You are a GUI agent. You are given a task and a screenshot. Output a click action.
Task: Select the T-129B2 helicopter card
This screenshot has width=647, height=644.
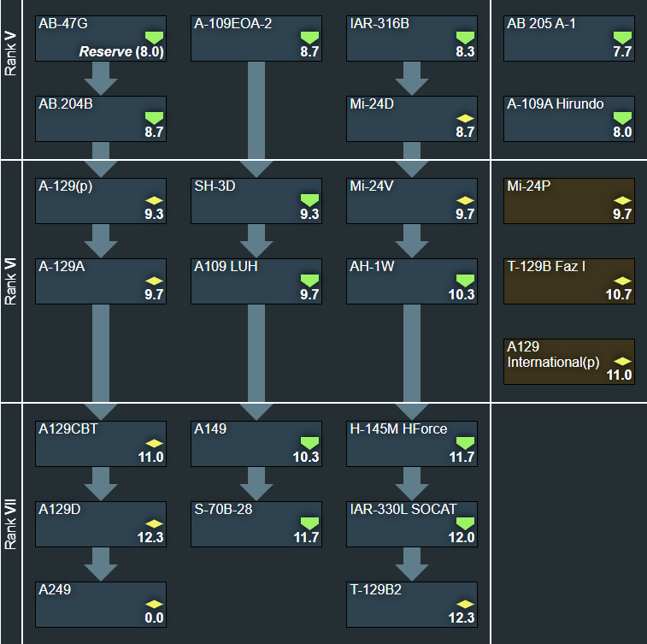coord(411,605)
